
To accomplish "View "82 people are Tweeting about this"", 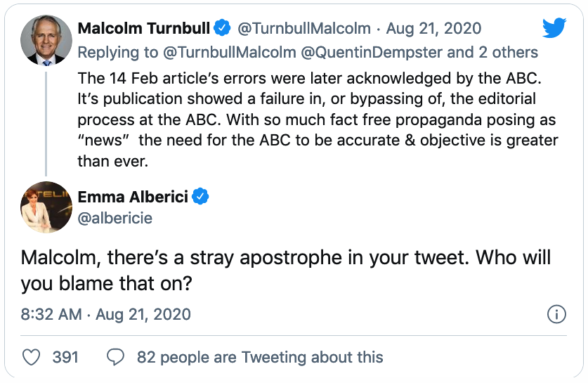I will (260, 357).
